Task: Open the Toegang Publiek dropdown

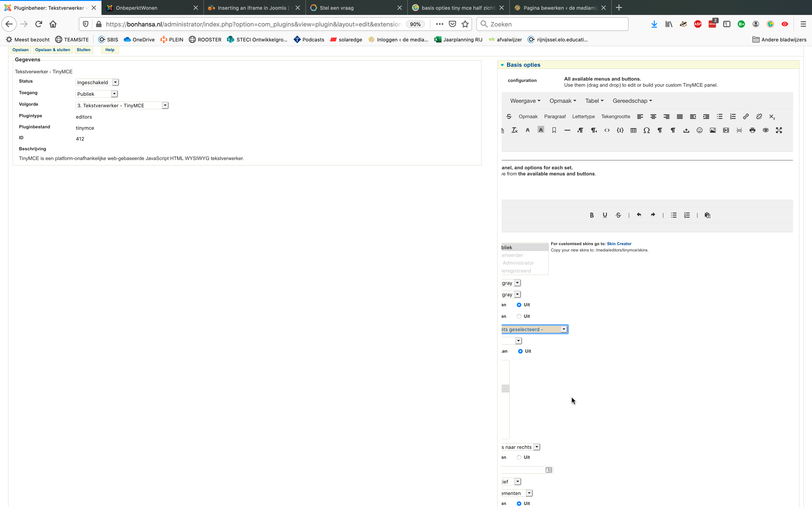Action: (96, 94)
